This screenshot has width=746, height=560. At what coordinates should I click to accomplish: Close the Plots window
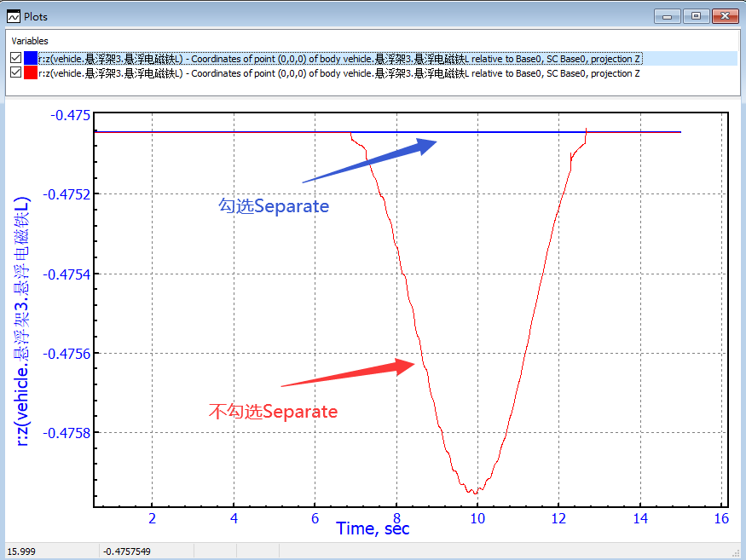click(x=725, y=16)
